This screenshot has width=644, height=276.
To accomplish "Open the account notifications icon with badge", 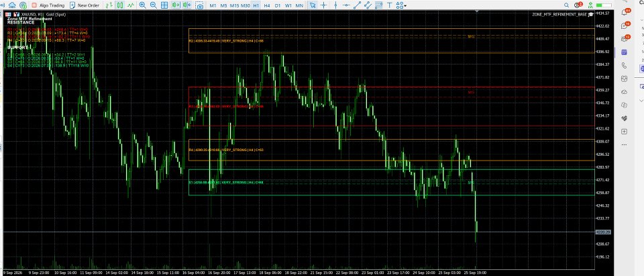I will (578, 5).
